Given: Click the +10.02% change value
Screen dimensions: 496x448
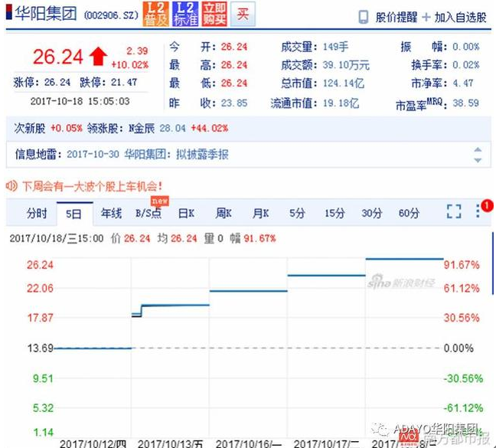Looking at the screenshot, I should click(x=129, y=65).
